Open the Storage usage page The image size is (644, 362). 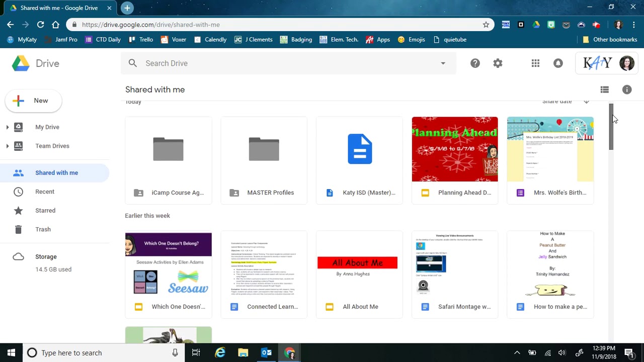[x=46, y=257]
